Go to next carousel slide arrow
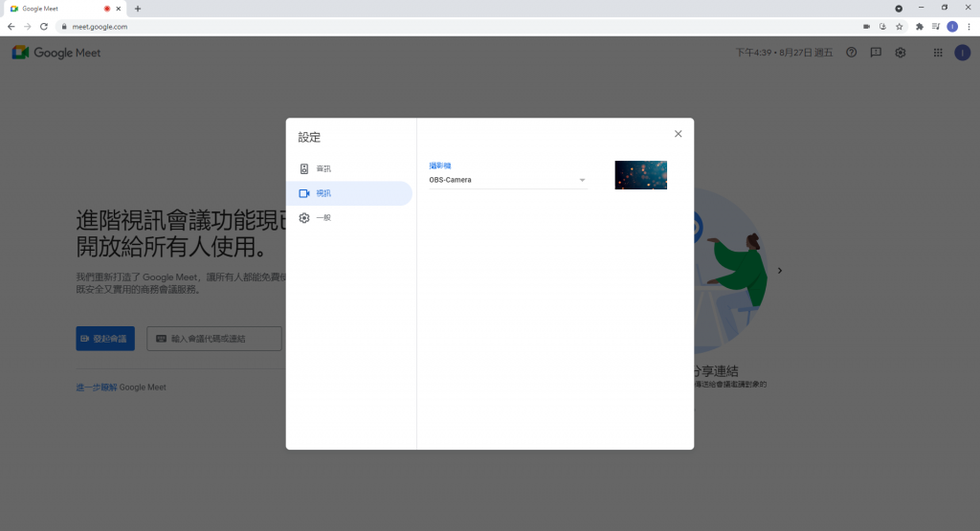The width and height of the screenshot is (980, 531). pos(779,271)
